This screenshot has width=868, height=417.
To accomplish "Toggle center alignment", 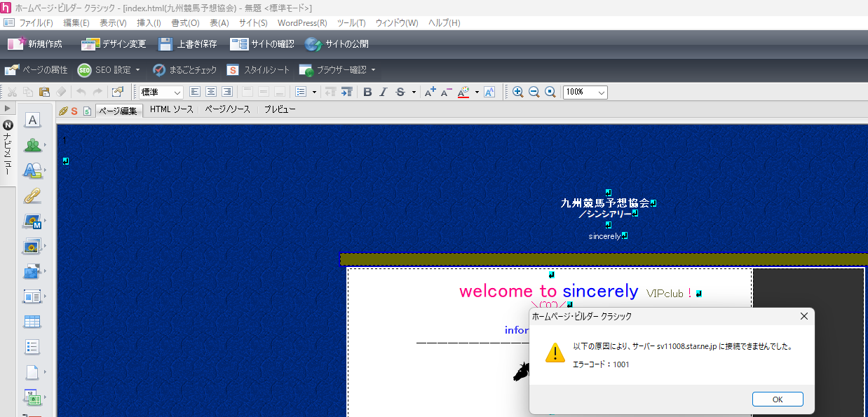I will click(x=210, y=92).
